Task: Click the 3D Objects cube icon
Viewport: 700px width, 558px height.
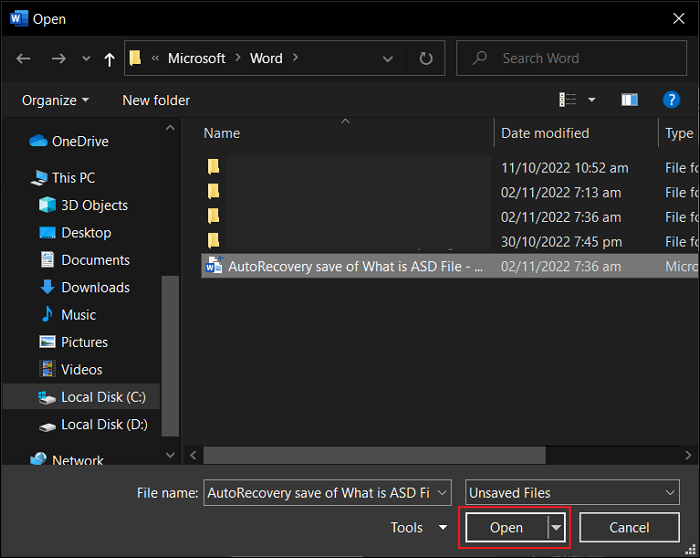Action: point(47,204)
